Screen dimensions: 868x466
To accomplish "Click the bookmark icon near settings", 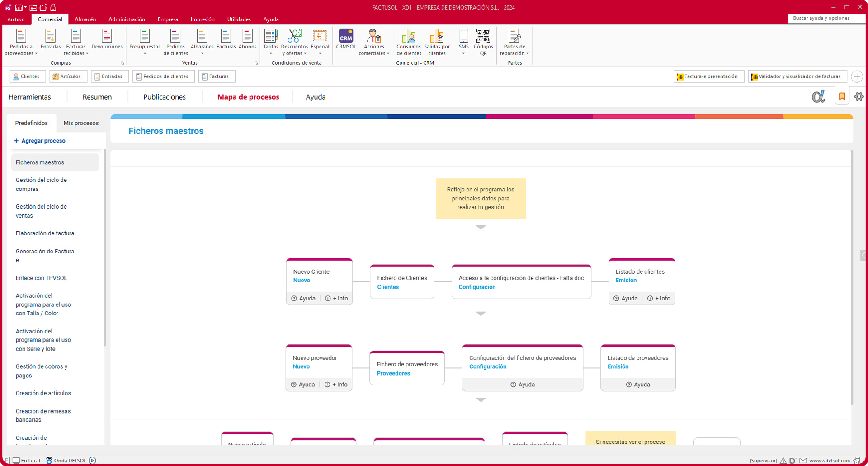I will pos(842,96).
